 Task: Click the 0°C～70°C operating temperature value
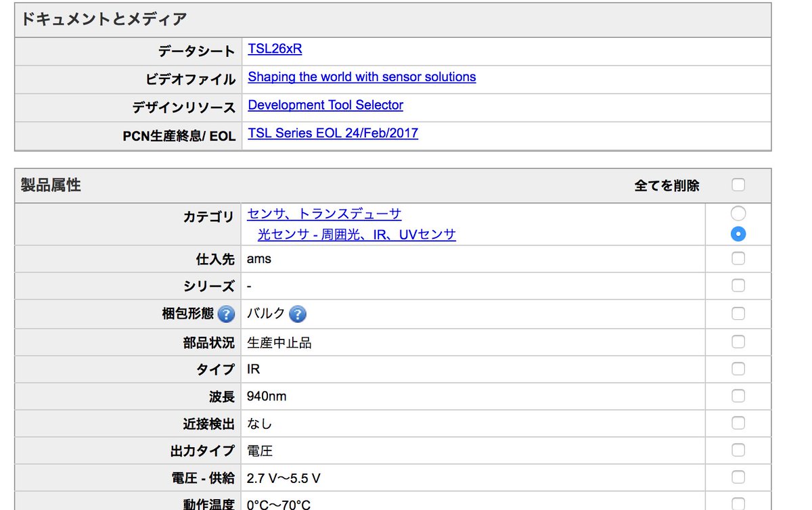coord(279,504)
